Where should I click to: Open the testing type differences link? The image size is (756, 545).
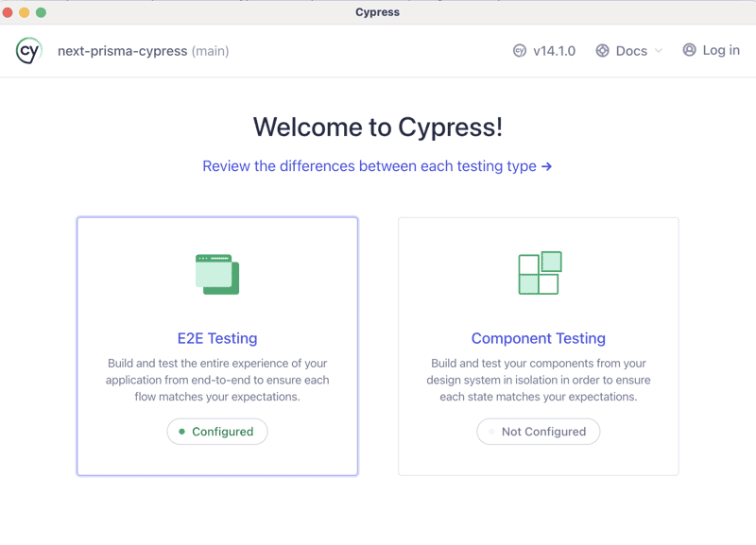pyautogui.click(x=377, y=166)
